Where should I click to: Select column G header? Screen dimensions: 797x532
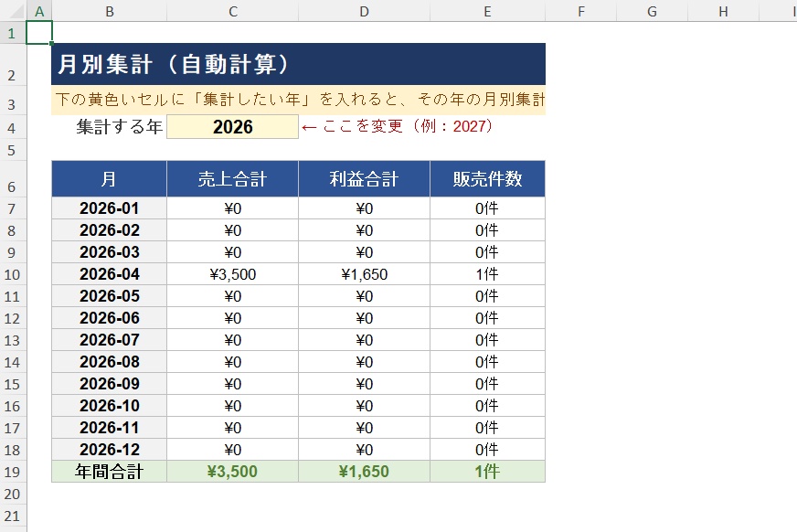653,11
